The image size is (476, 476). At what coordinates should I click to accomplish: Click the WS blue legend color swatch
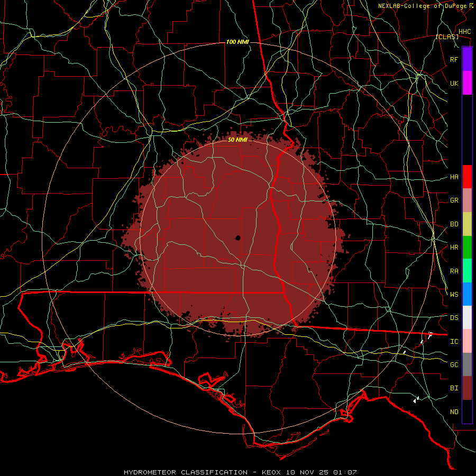tap(467, 294)
